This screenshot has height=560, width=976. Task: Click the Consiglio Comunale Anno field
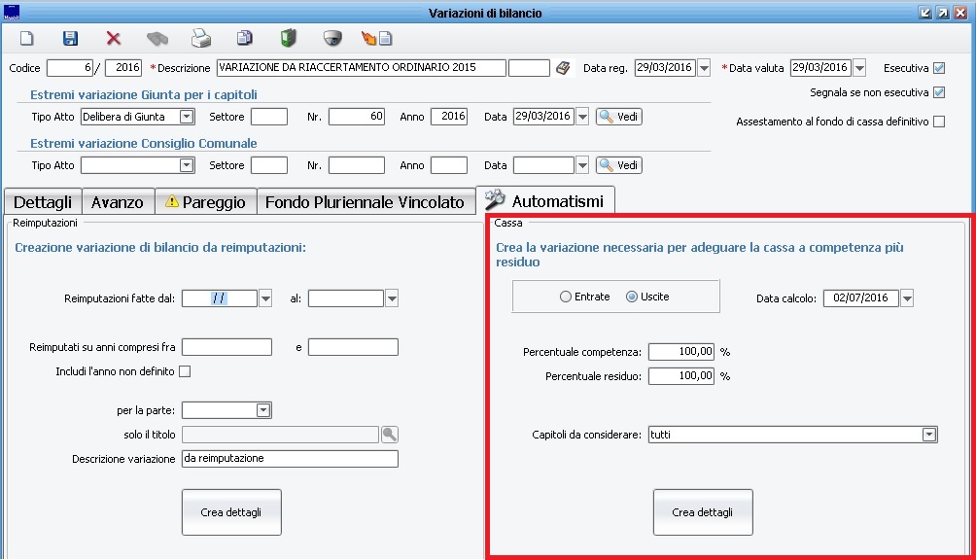[x=449, y=165]
